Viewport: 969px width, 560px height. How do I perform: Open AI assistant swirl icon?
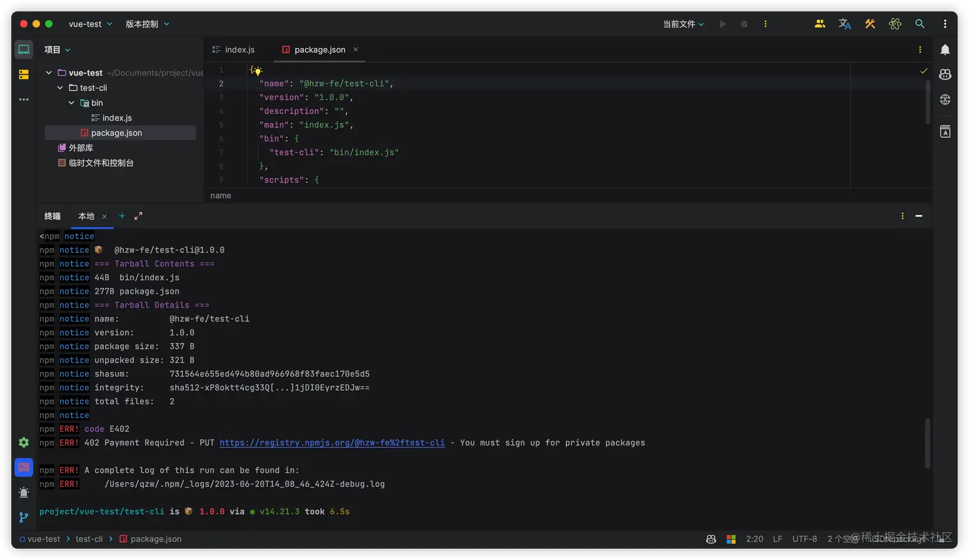coord(945,99)
